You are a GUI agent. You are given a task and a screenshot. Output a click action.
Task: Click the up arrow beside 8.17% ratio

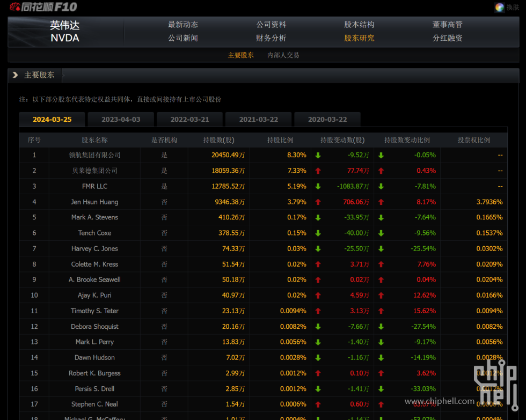(x=381, y=202)
